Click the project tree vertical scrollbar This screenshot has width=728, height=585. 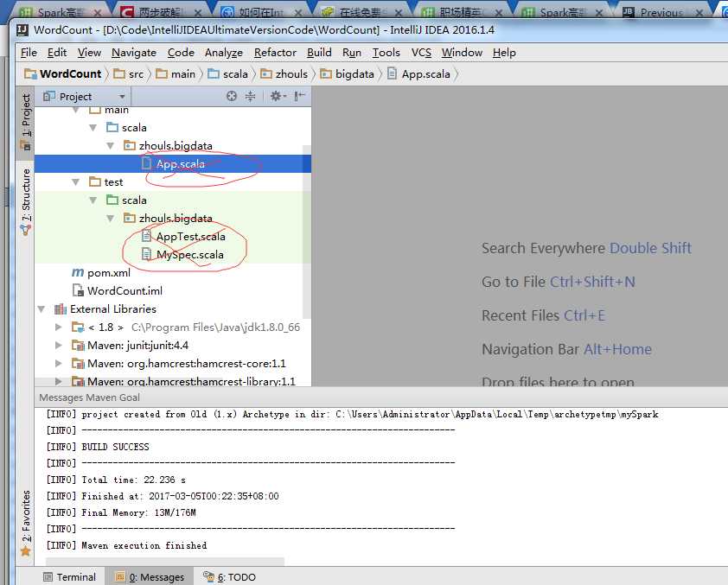click(x=306, y=232)
